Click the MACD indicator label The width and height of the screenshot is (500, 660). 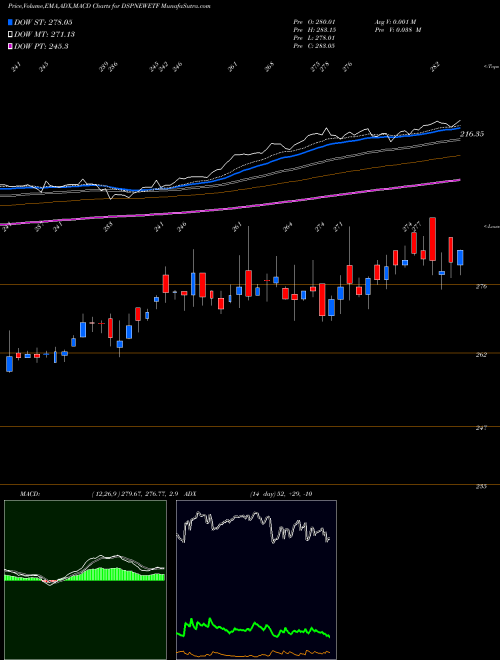click(29, 494)
